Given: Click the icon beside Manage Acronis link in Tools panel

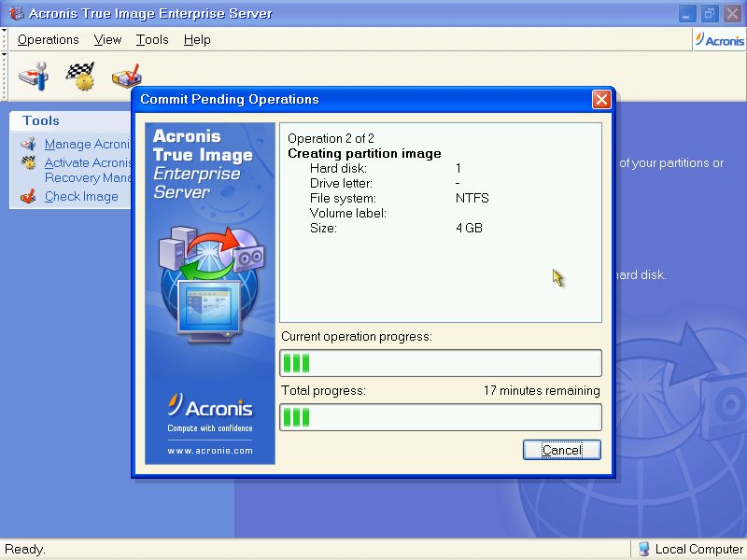Looking at the screenshot, I should (29, 144).
